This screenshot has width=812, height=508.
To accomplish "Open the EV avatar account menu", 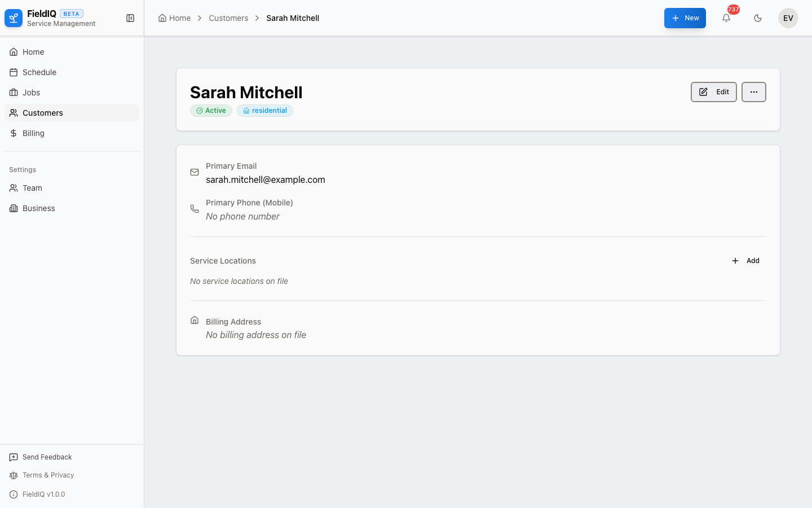I will pos(788,18).
